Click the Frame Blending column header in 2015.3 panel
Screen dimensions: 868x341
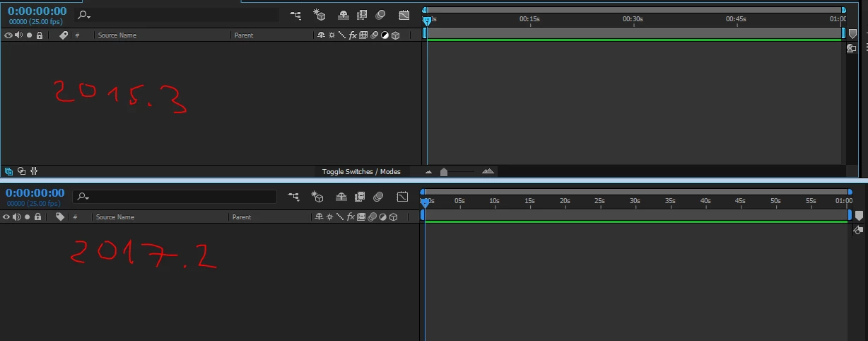point(363,35)
